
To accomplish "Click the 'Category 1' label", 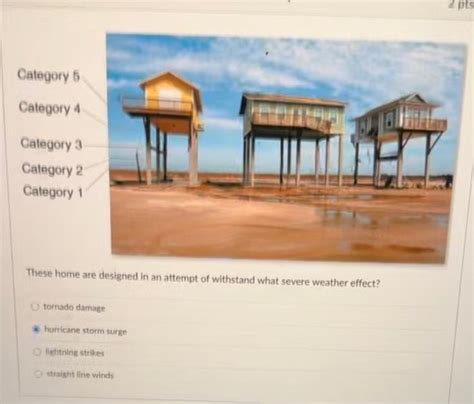I will coord(53,192).
